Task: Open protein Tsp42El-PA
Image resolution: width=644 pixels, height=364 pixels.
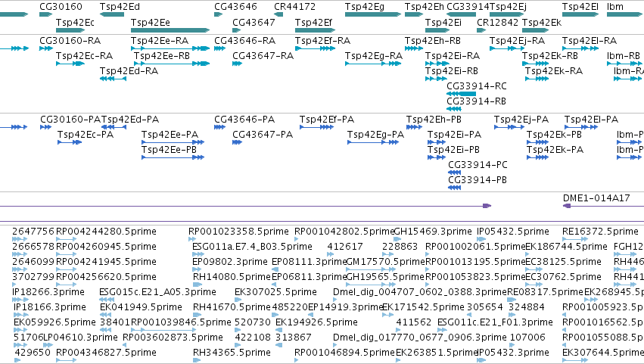Action: click(591, 120)
